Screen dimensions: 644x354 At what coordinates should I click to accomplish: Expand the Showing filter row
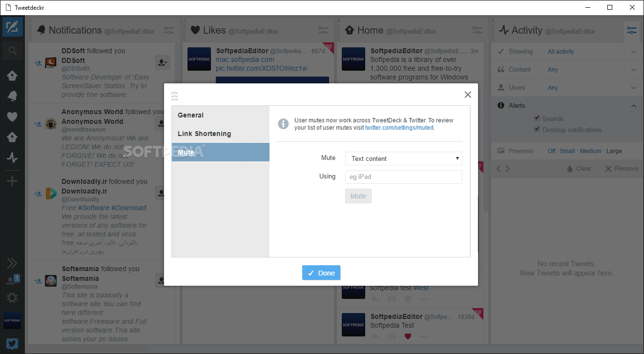[x=566, y=51]
